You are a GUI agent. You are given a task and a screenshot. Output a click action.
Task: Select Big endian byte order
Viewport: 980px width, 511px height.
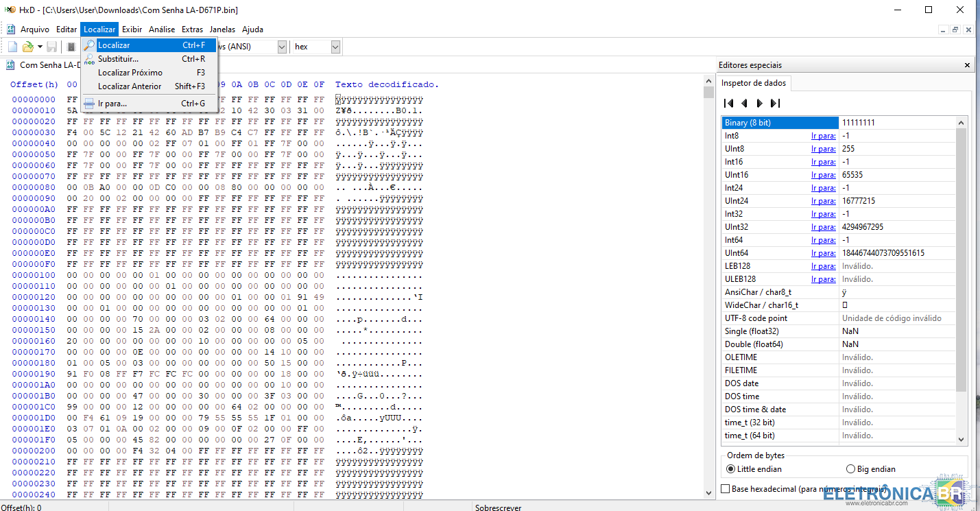pos(851,469)
